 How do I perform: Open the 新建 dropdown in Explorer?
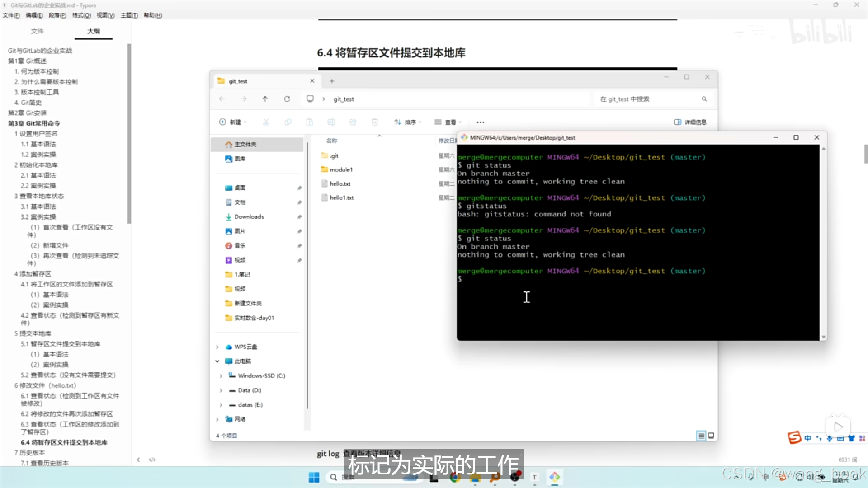[x=233, y=122]
